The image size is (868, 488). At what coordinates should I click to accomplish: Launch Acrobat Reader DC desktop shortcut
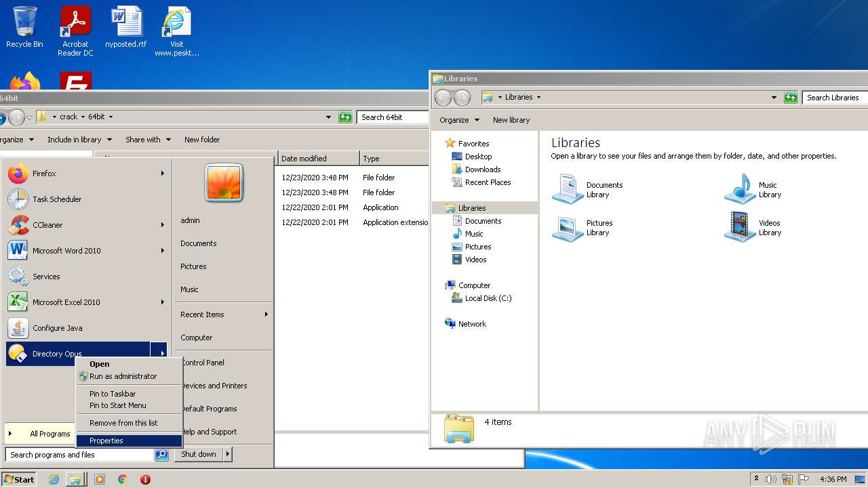(75, 31)
